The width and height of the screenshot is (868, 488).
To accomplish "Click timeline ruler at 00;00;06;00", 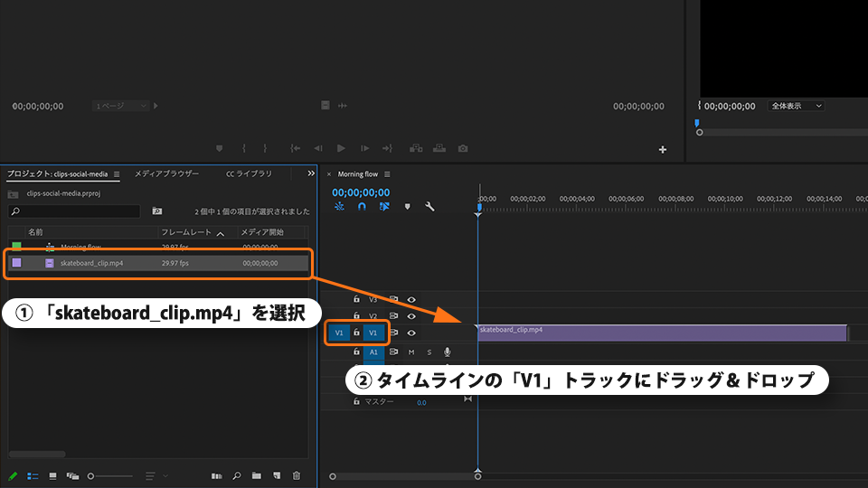I will coord(626,199).
